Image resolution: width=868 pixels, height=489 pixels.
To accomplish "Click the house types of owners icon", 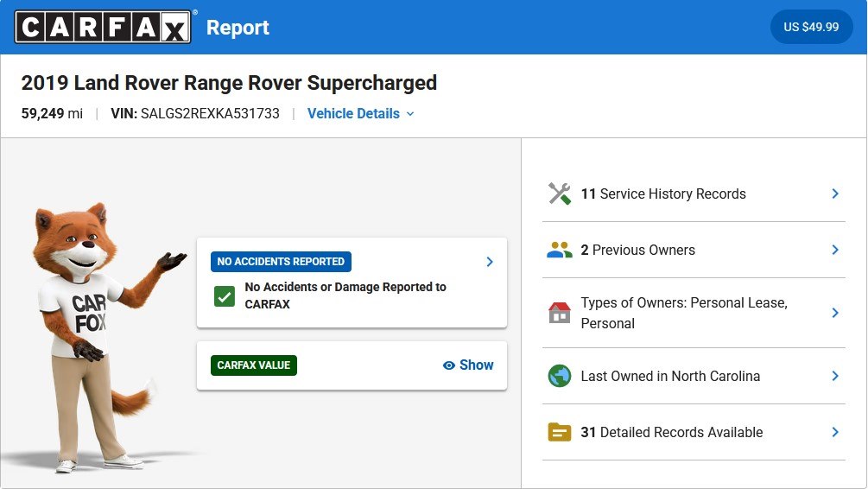I will (x=559, y=313).
